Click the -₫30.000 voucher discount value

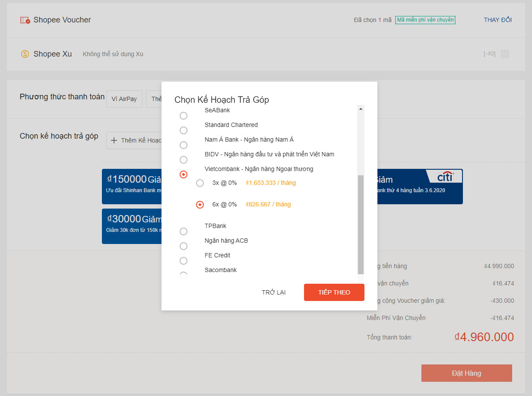[x=502, y=301]
